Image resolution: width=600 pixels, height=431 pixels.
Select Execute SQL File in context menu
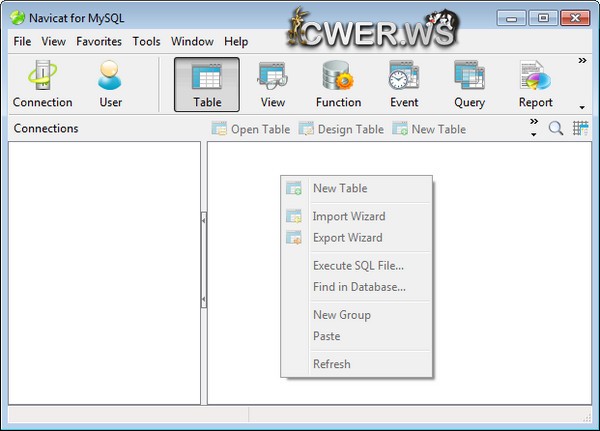pos(358,265)
